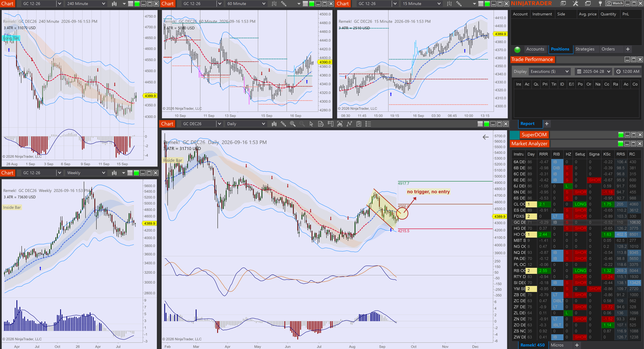Toggle gray instrument link in 240 Minute chart

[x=131, y=4]
